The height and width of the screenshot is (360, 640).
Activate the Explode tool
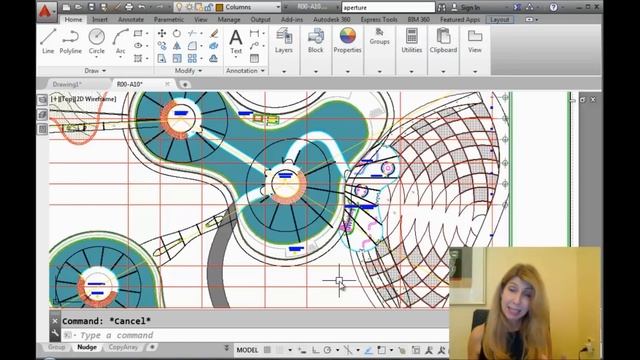tap(213, 46)
